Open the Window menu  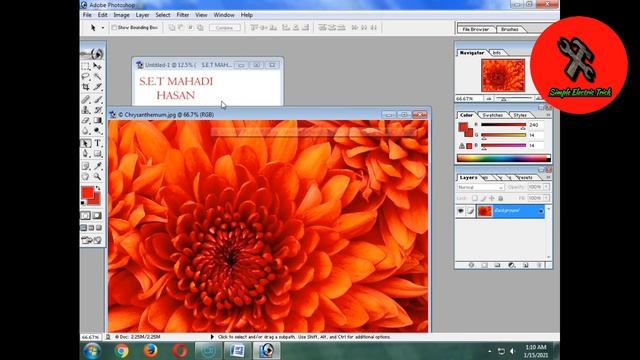tap(224, 15)
